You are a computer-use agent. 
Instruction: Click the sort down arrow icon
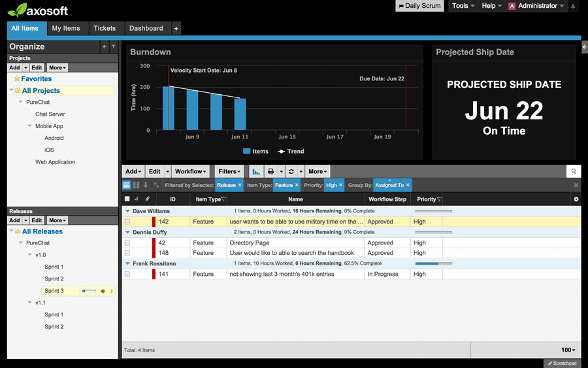(x=146, y=185)
